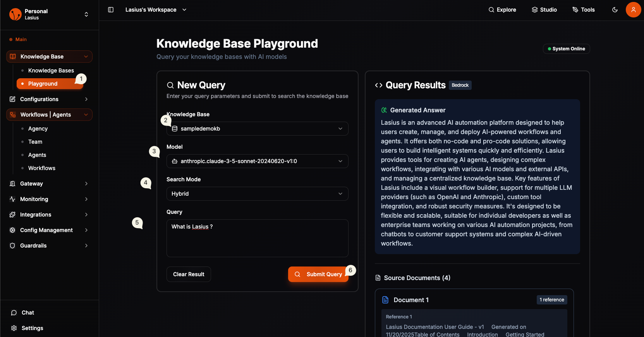Click the Integrations puzzle icon

pyautogui.click(x=12, y=215)
